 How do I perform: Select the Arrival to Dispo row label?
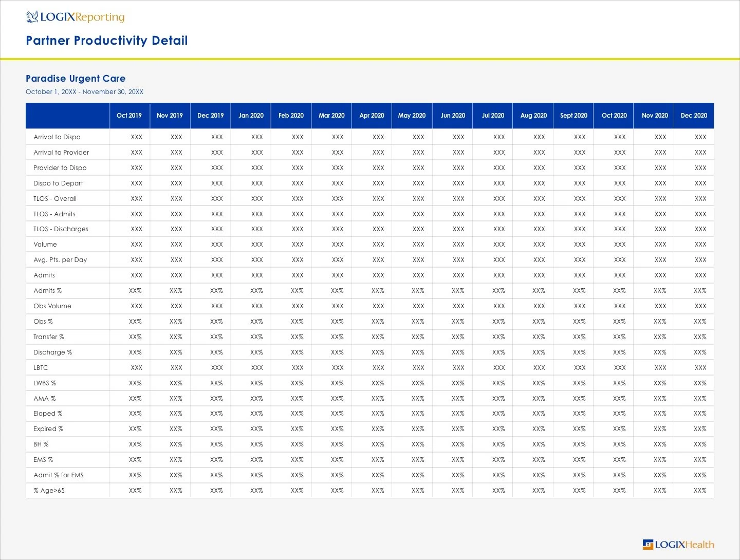coord(57,137)
